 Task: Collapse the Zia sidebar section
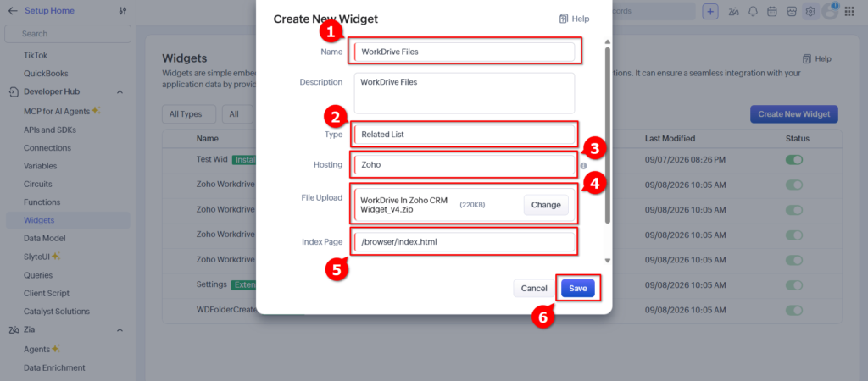(x=120, y=330)
